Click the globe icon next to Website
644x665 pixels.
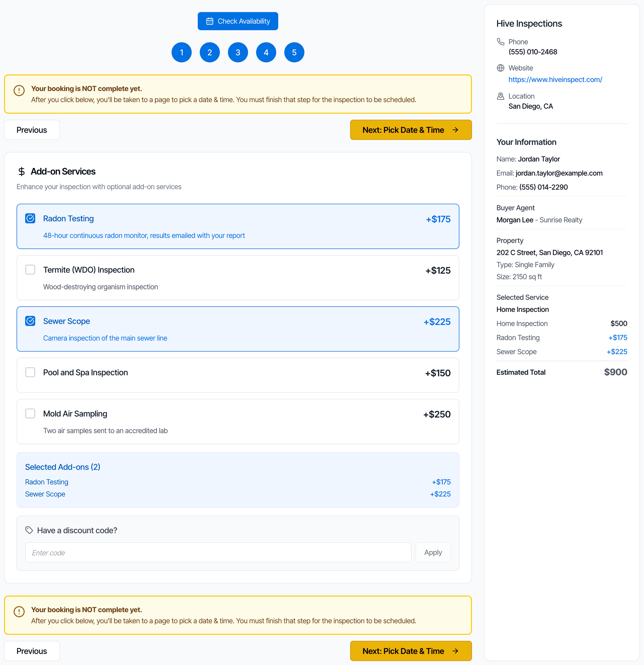[500, 68]
